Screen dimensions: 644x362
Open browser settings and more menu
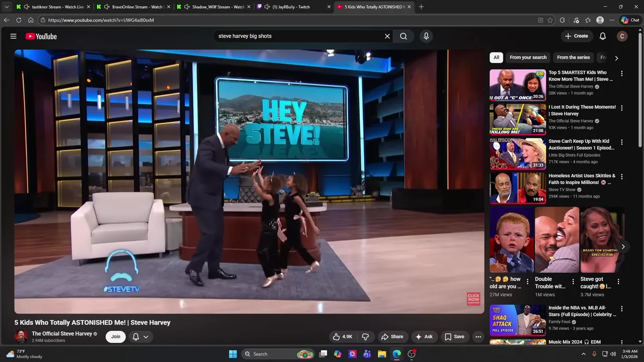[612, 20]
